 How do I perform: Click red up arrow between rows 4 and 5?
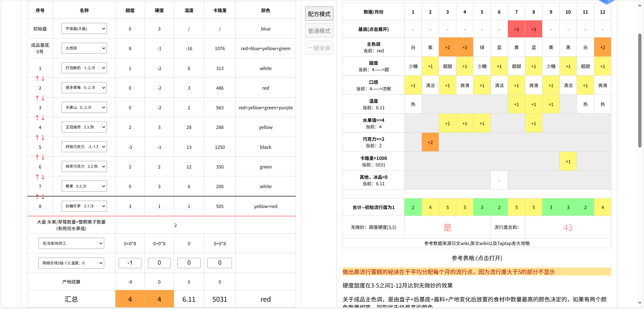coord(37,138)
